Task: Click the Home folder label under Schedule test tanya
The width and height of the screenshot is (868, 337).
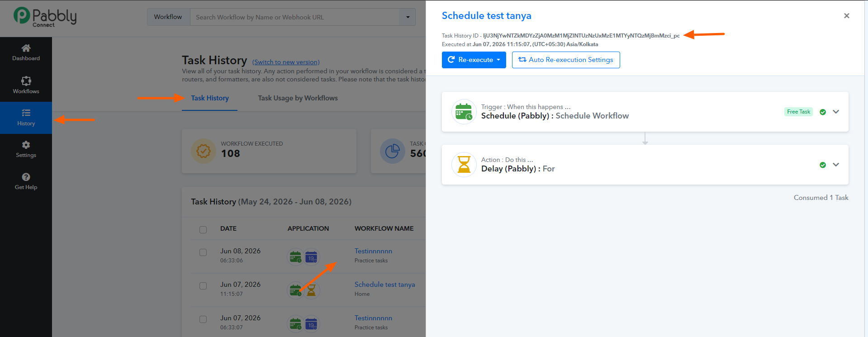Action: 362,294
